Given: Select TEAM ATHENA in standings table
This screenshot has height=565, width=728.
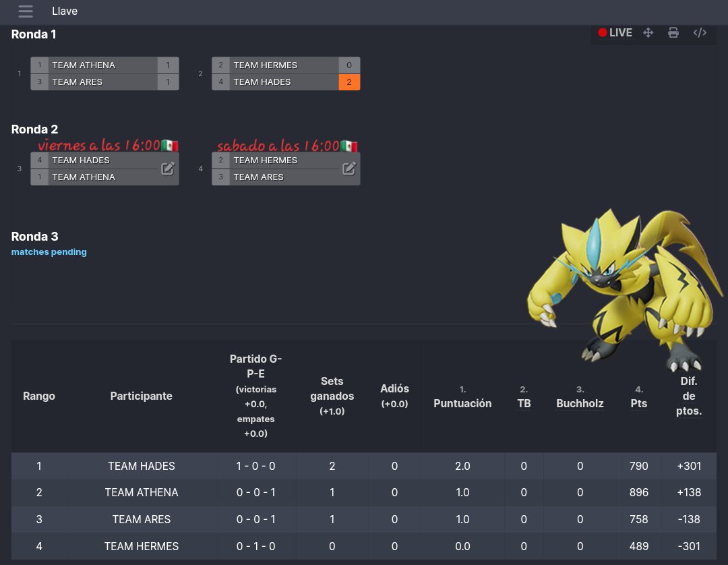Looking at the screenshot, I should pos(141,493).
